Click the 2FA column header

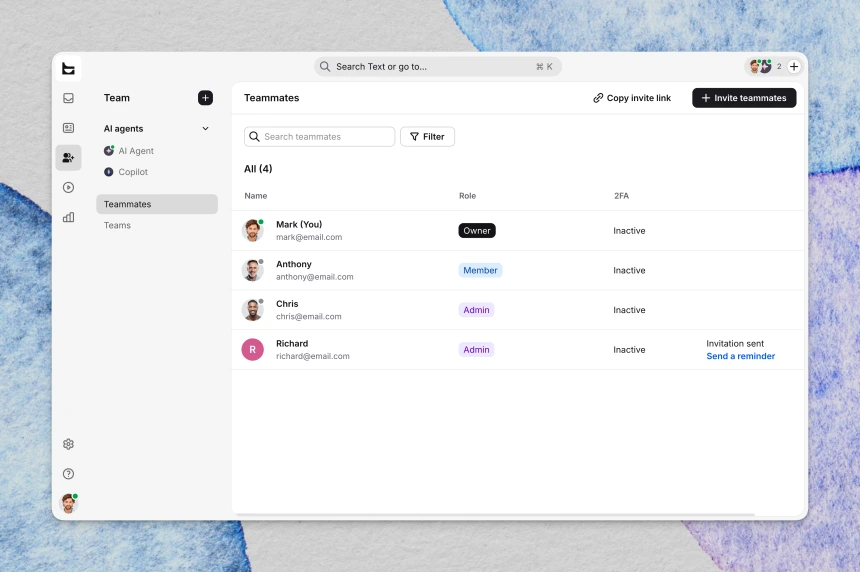(x=621, y=196)
